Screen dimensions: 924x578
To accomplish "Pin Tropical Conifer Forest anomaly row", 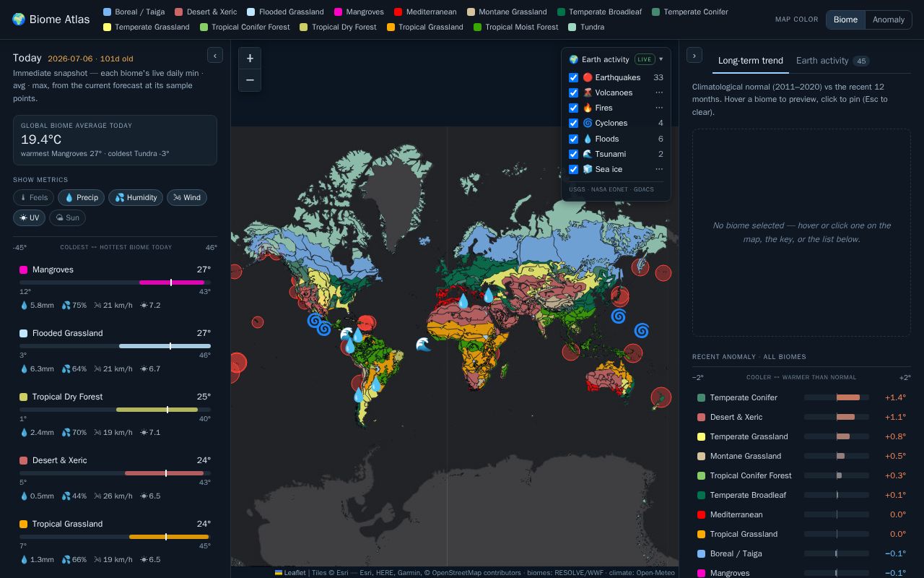I will point(801,475).
